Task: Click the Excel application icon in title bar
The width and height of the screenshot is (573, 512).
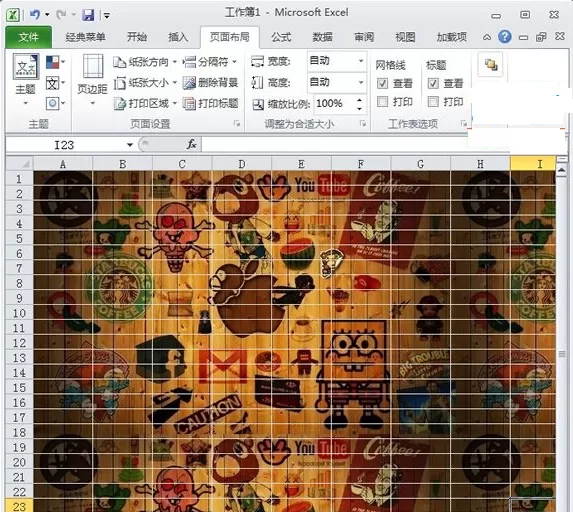Action: tap(13, 15)
